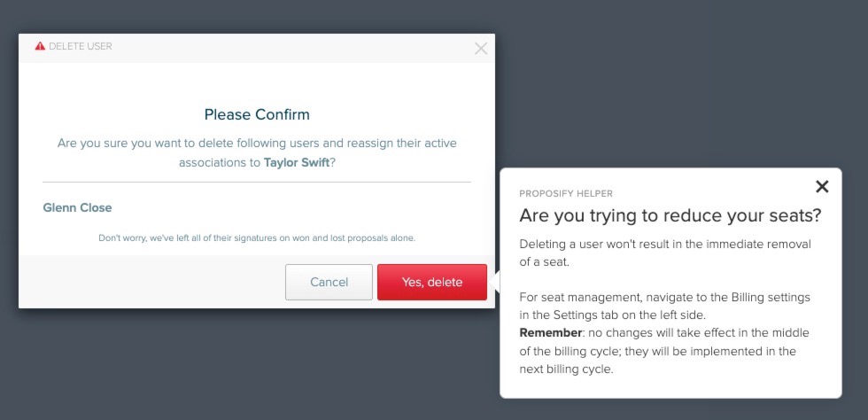Click the Please Confirm heading
The height and width of the screenshot is (420, 868).
tap(257, 114)
